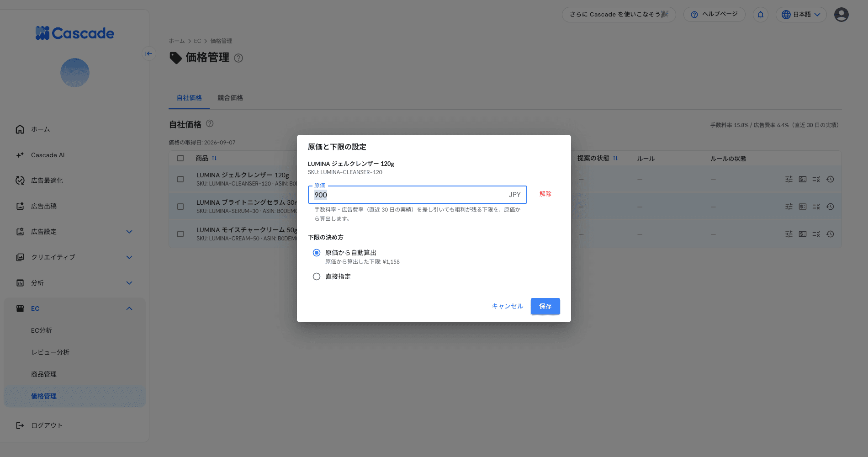Sort by 商品 column arrows
Image resolution: width=868 pixels, height=457 pixels.
(x=214, y=158)
